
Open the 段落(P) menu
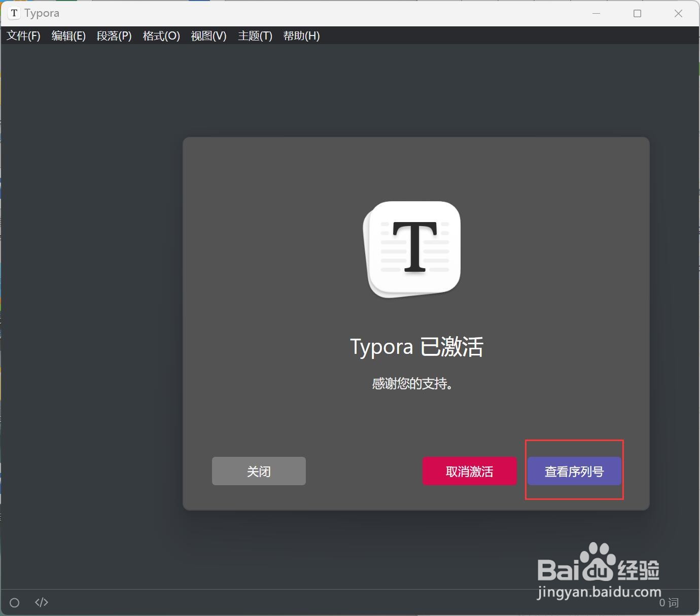(114, 36)
